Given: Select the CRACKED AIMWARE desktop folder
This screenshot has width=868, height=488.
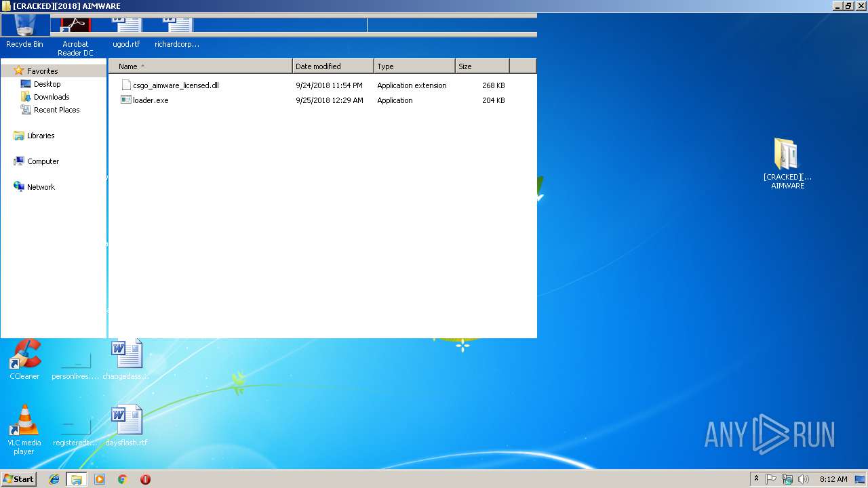Looking at the screenshot, I should 787,163.
